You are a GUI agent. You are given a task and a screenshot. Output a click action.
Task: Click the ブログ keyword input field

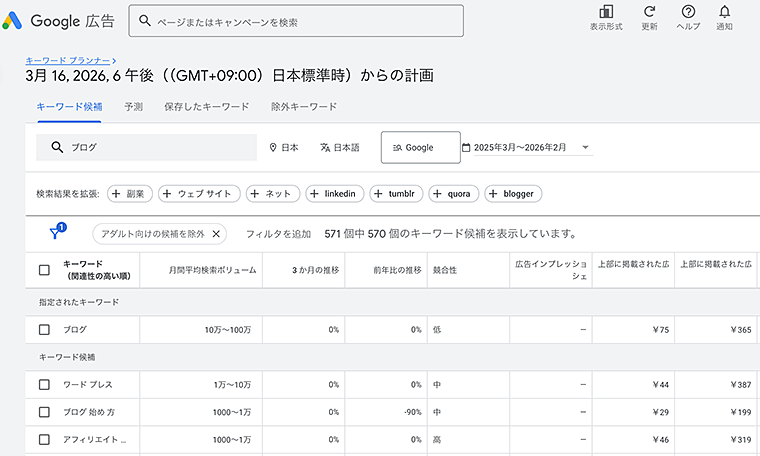point(146,147)
